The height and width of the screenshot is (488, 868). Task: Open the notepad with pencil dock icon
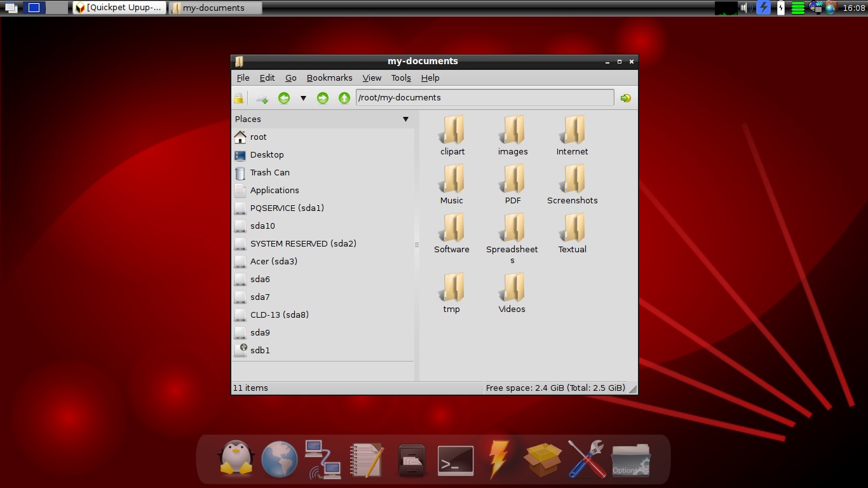coord(367,459)
